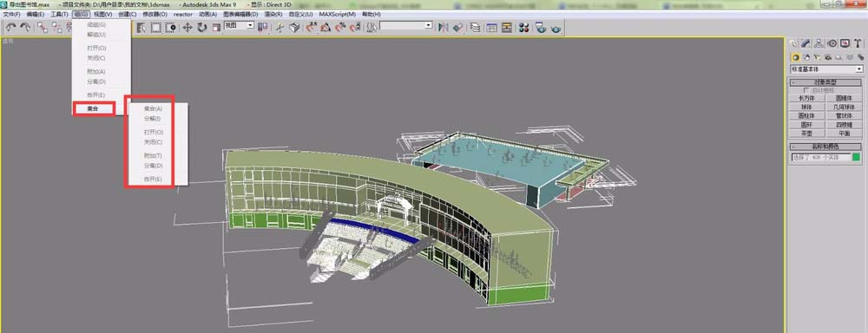Toggle the Angle Snap button
This screenshot has width=868, height=333.
pos(326,27)
